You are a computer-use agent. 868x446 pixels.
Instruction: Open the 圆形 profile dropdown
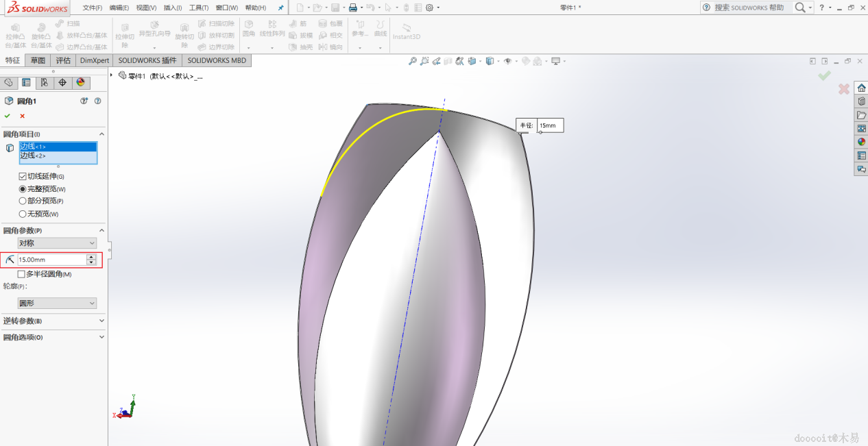[57, 303]
